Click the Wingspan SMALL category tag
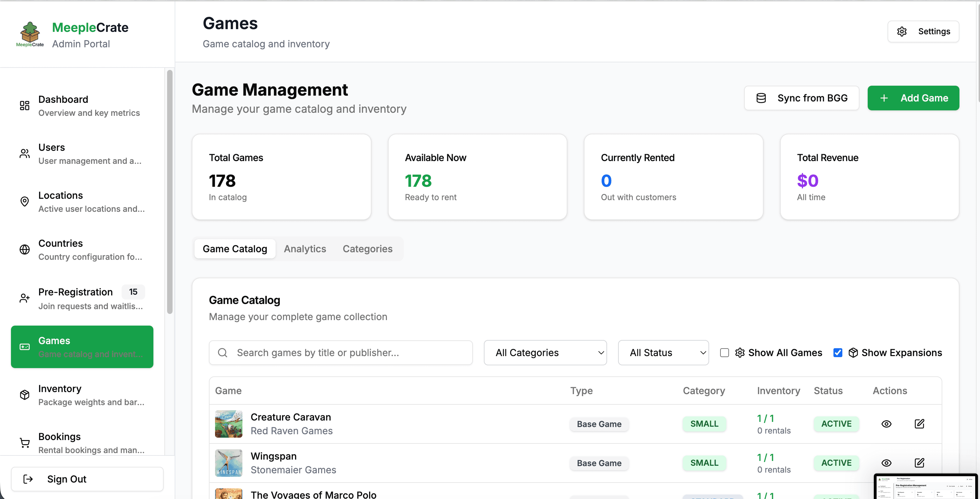980x499 pixels. 704,463
